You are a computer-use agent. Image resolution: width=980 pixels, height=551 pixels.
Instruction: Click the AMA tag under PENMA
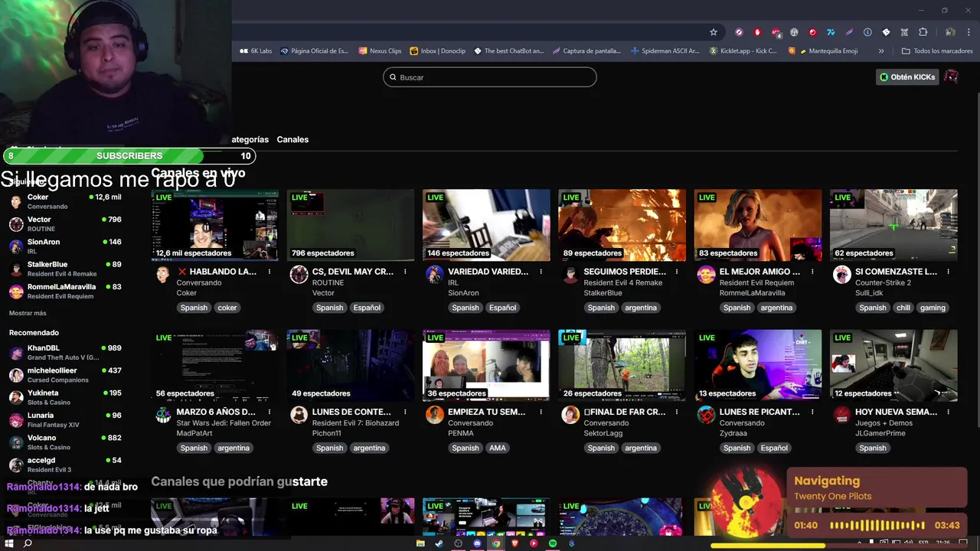point(498,448)
